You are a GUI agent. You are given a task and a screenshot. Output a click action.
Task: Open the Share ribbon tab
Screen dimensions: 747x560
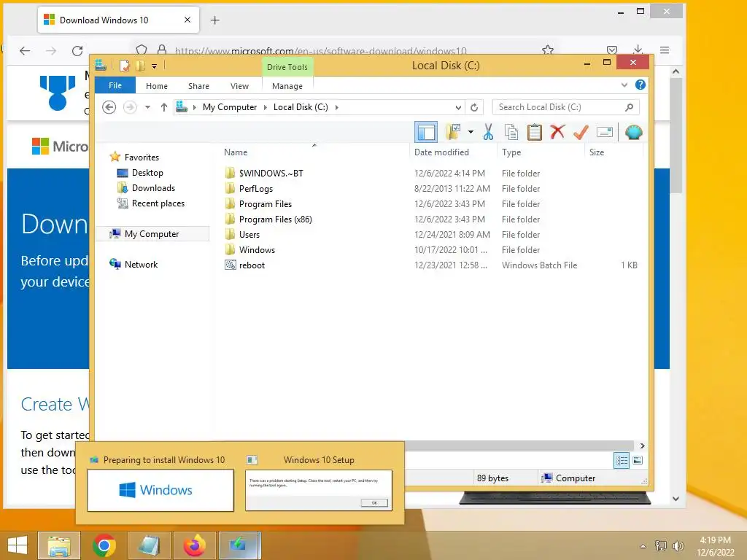[198, 86]
